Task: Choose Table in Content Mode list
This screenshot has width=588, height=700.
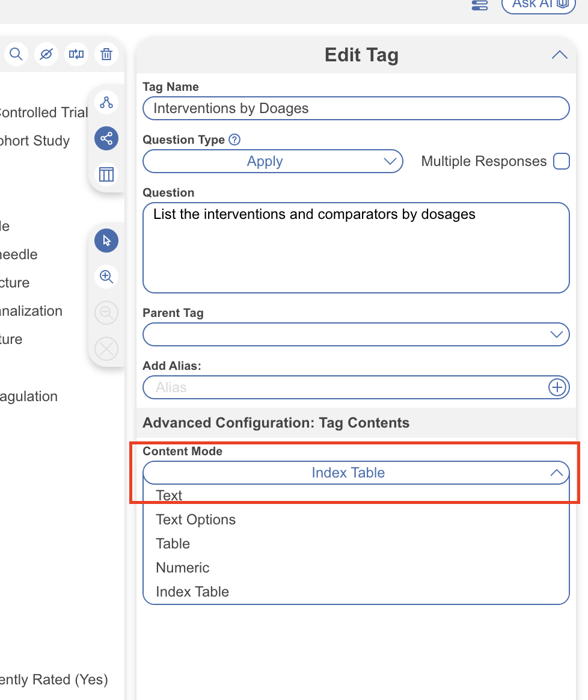Action: 173,544
